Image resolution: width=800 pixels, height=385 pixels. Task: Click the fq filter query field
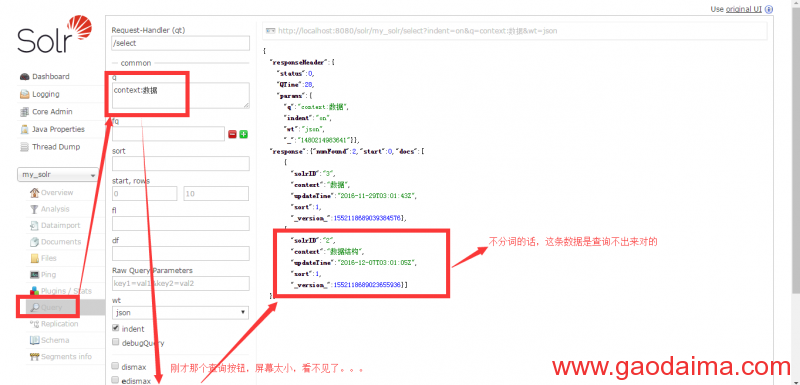168,134
